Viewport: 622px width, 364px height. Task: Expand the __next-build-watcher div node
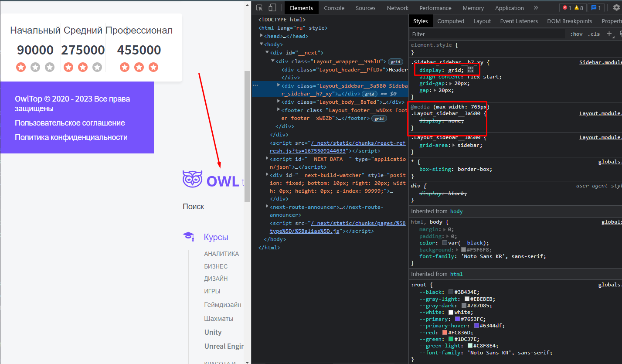tap(267, 175)
